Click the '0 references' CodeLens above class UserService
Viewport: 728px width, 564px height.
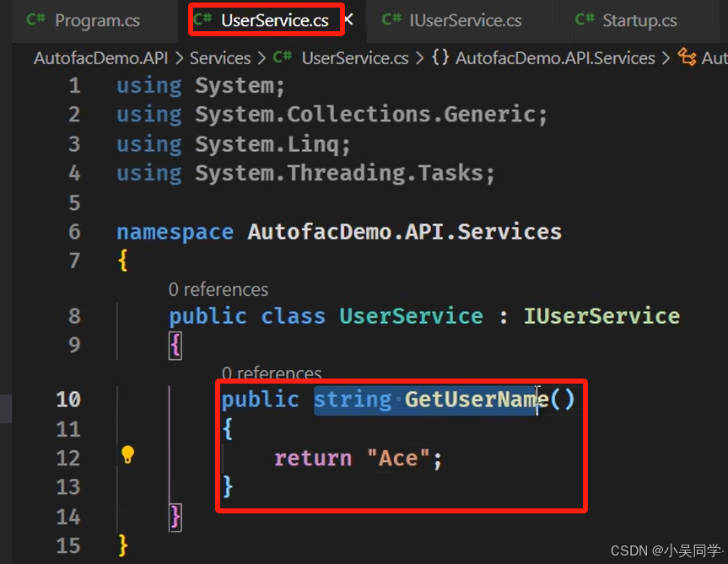(x=218, y=290)
